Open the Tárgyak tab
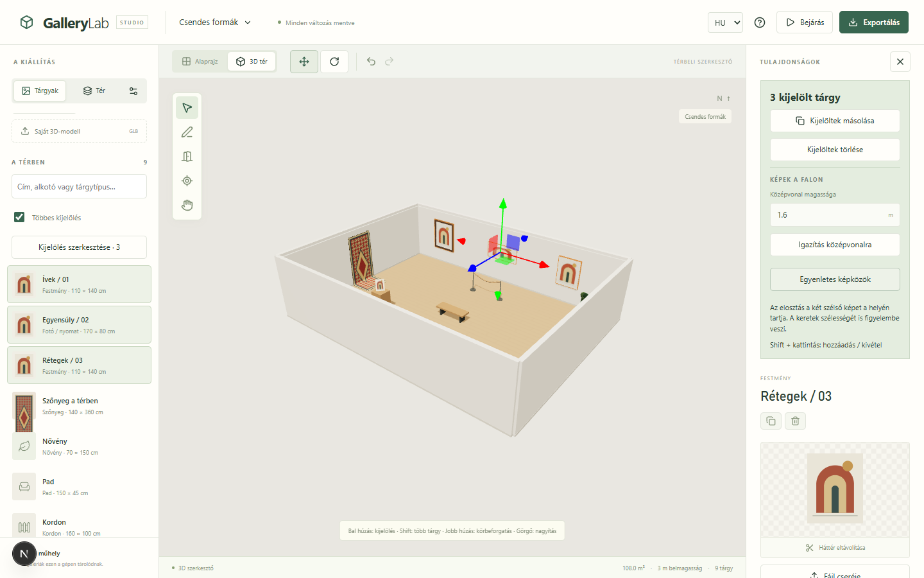This screenshot has height=578, width=924. pyautogui.click(x=40, y=91)
